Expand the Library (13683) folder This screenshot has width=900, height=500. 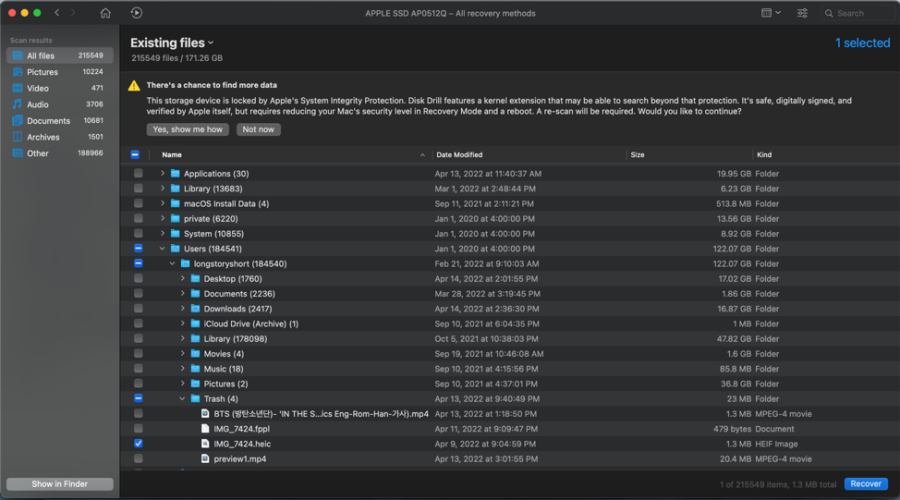tap(162, 188)
